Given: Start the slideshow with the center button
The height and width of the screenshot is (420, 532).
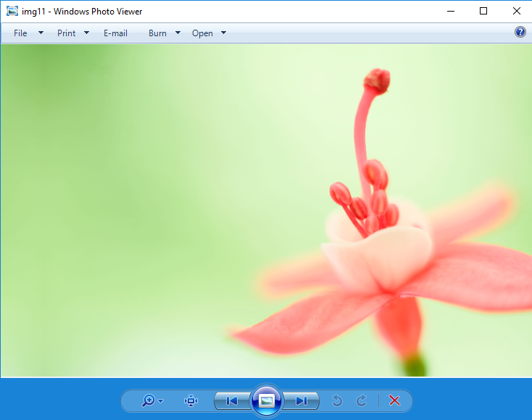Looking at the screenshot, I should point(266,400).
